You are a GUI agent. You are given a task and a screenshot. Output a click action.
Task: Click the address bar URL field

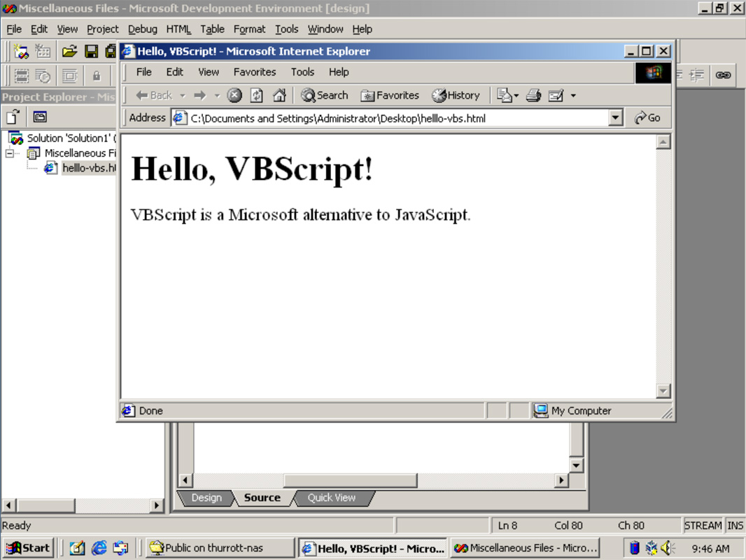click(392, 118)
